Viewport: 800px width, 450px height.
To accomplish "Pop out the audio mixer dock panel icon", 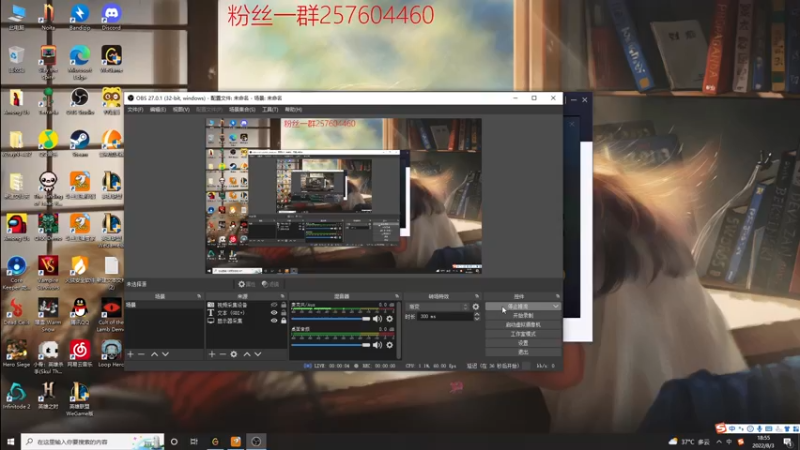I will pos(396,296).
